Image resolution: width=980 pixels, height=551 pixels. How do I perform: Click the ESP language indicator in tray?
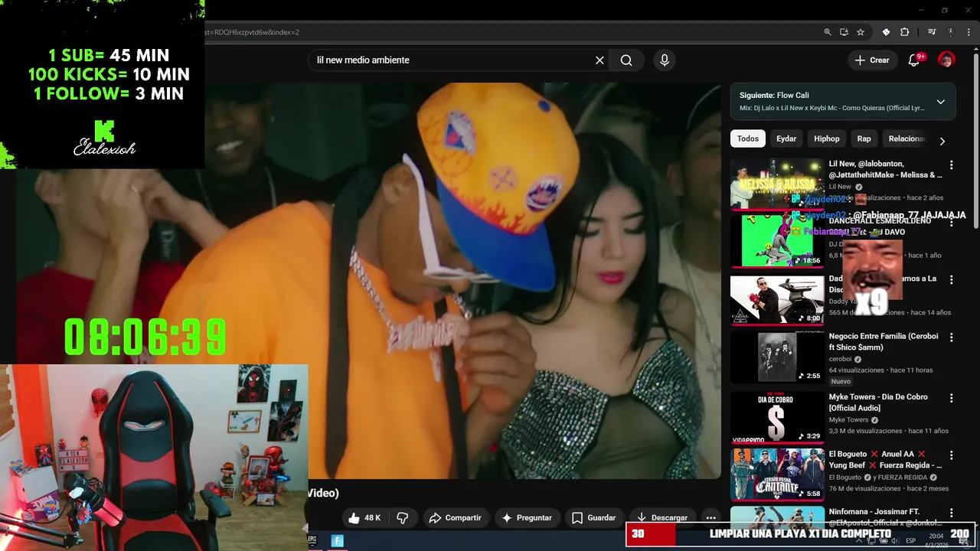click(911, 540)
